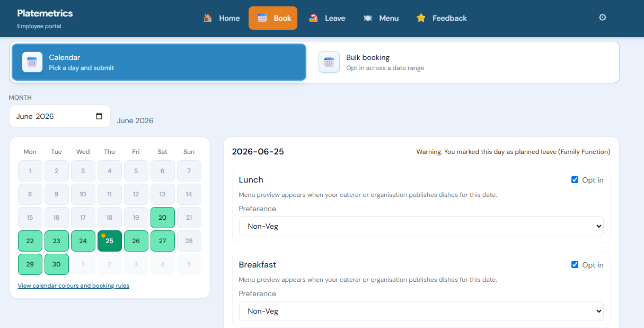
Task: Open the Menu section
Action: 381,18
